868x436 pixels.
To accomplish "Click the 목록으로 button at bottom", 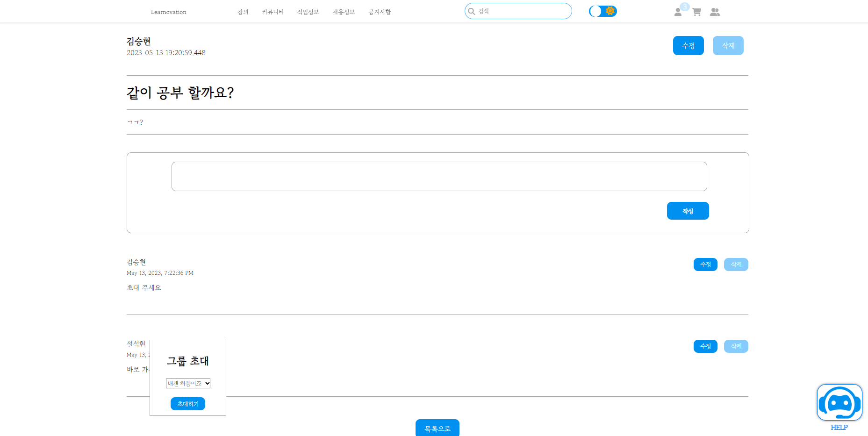I will tap(437, 428).
